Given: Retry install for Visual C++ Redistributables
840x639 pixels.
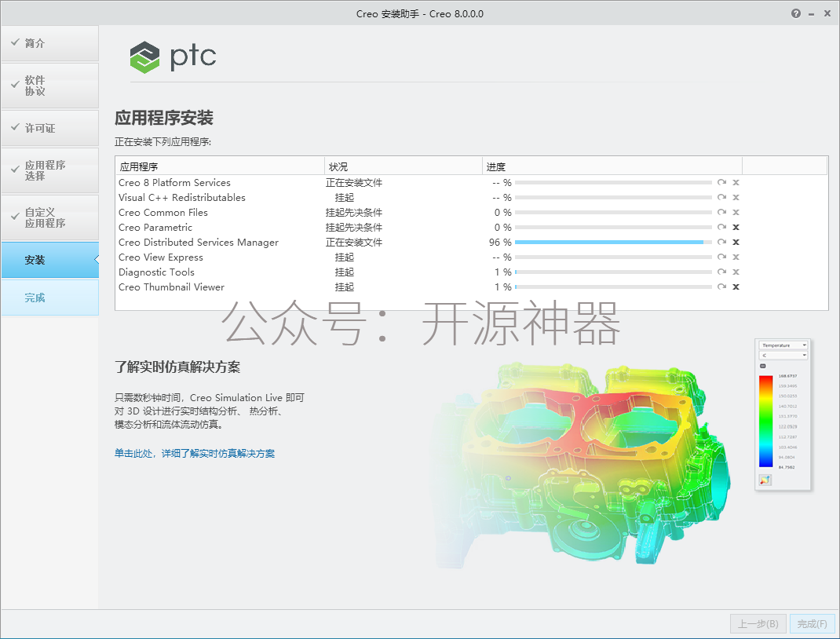Looking at the screenshot, I should pyautogui.click(x=721, y=198).
